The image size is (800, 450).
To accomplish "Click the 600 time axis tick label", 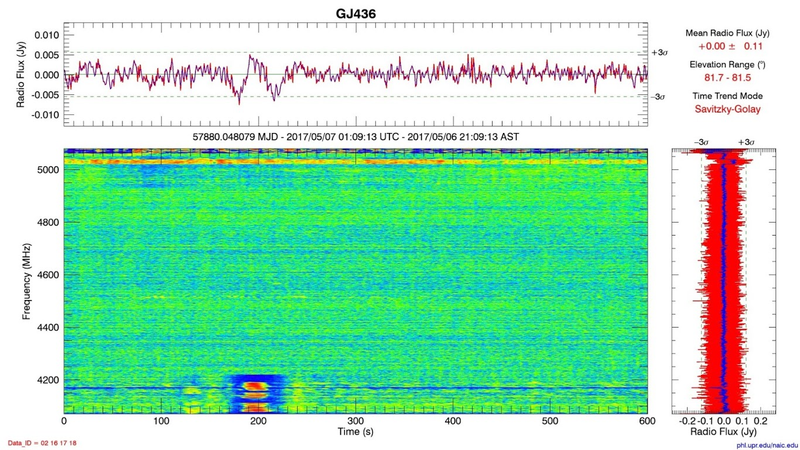I will tap(647, 421).
